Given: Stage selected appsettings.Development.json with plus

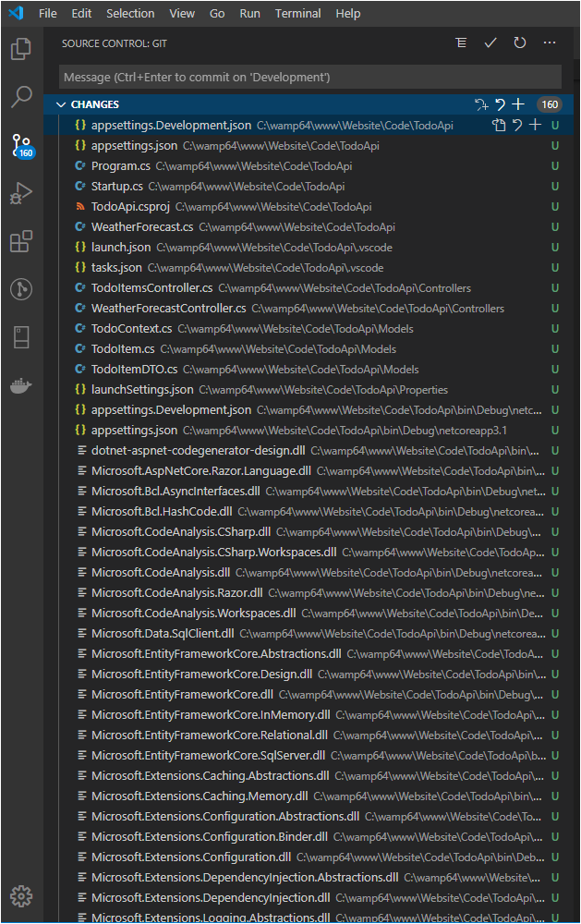Looking at the screenshot, I should [x=535, y=125].
